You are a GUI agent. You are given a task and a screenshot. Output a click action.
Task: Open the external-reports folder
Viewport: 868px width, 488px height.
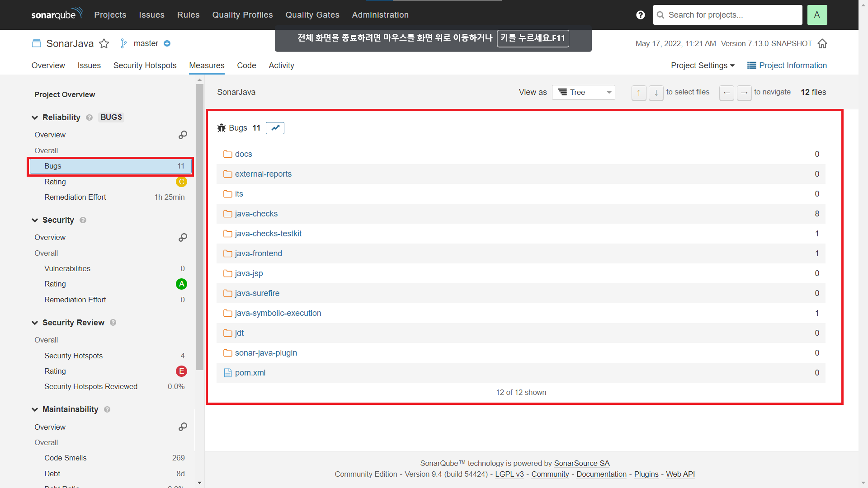coord(263,174)
